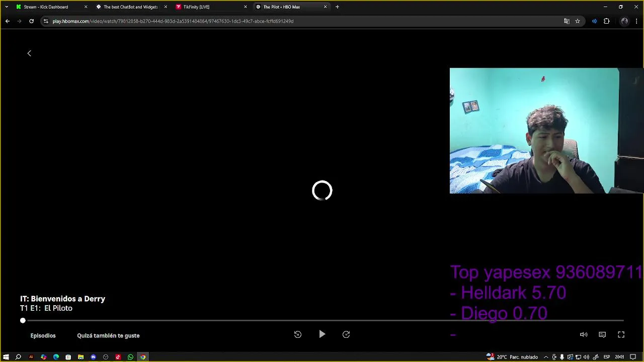This screenshot has width=644, height=362.
Task: Click the video progress bar
Action: (322, 320)
